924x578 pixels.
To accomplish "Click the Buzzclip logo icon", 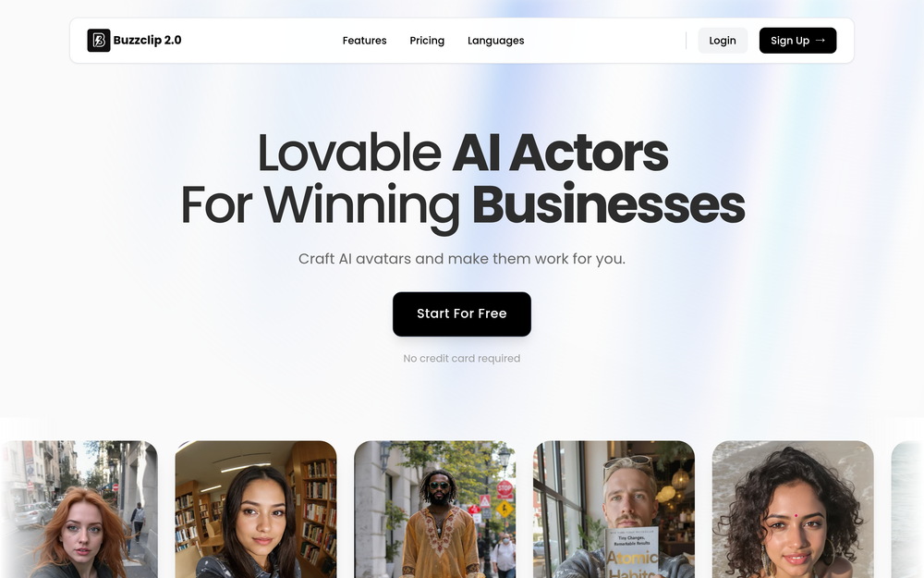I will [x=99, y=40].
